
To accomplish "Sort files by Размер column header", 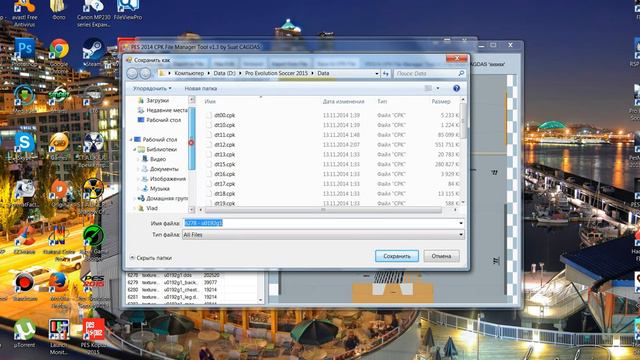I will (441, 102).
